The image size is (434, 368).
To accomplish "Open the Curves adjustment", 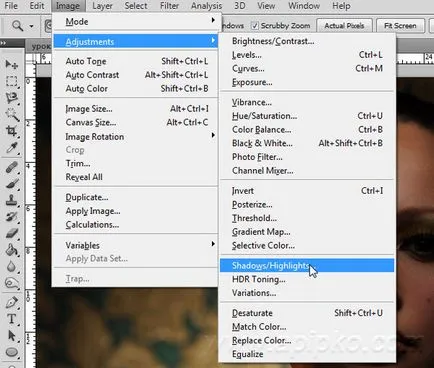I will 307,69.
